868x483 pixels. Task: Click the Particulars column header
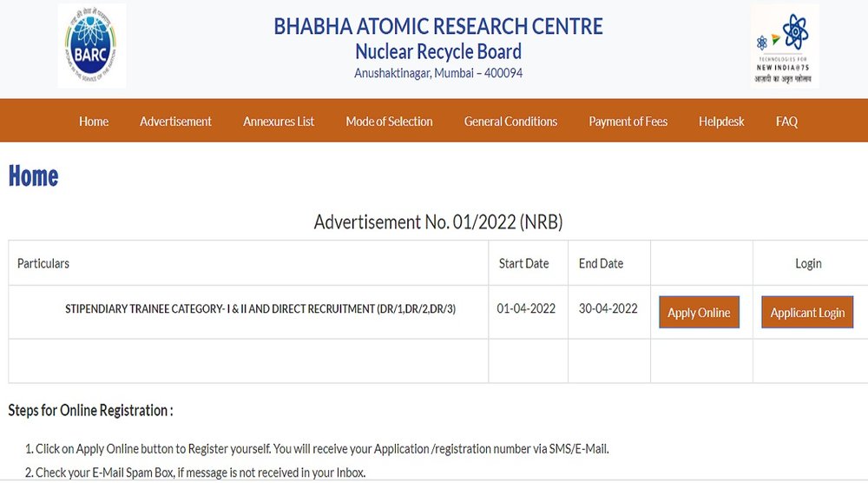pos(43,263)
